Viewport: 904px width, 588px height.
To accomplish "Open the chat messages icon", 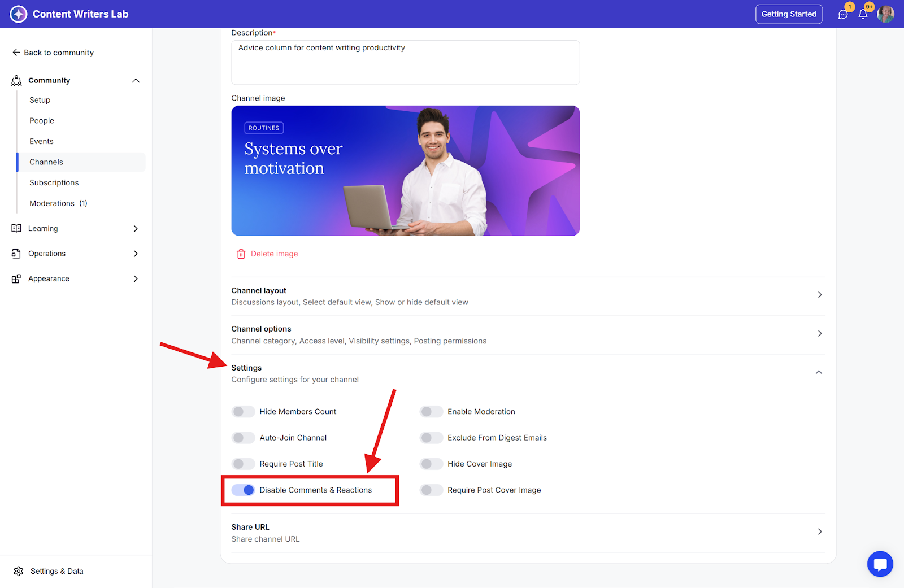I will [843, 14].
